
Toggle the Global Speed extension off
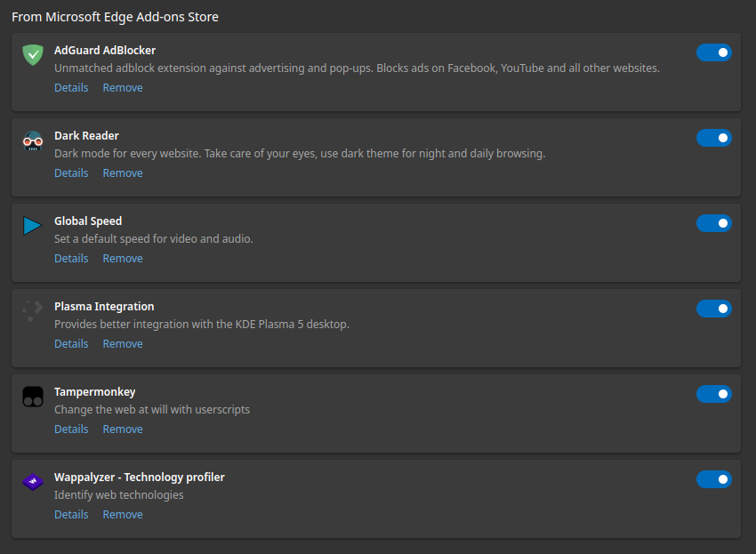713,223
